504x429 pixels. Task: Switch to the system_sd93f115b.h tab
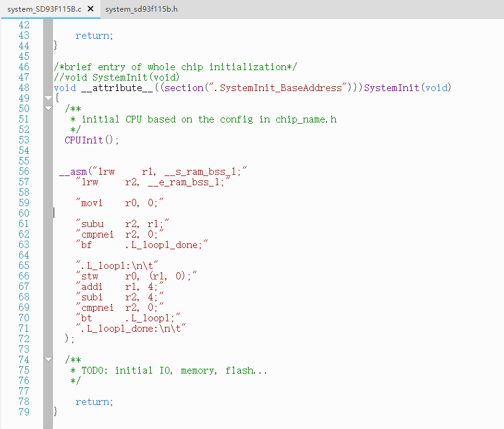142,9
